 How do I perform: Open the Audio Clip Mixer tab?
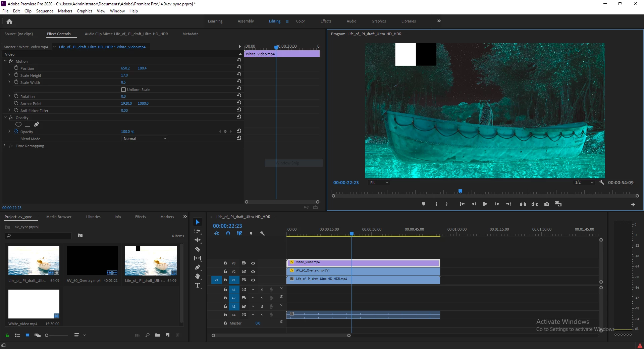click(126, 34)
